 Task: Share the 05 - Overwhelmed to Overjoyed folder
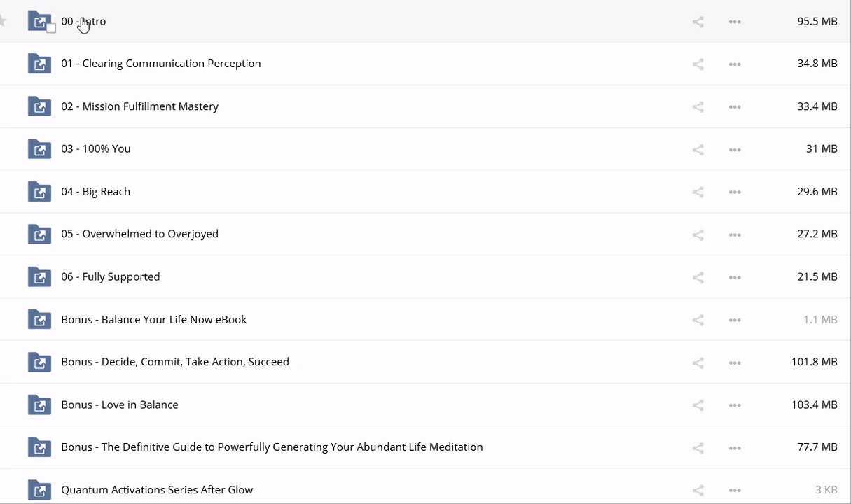698,235
